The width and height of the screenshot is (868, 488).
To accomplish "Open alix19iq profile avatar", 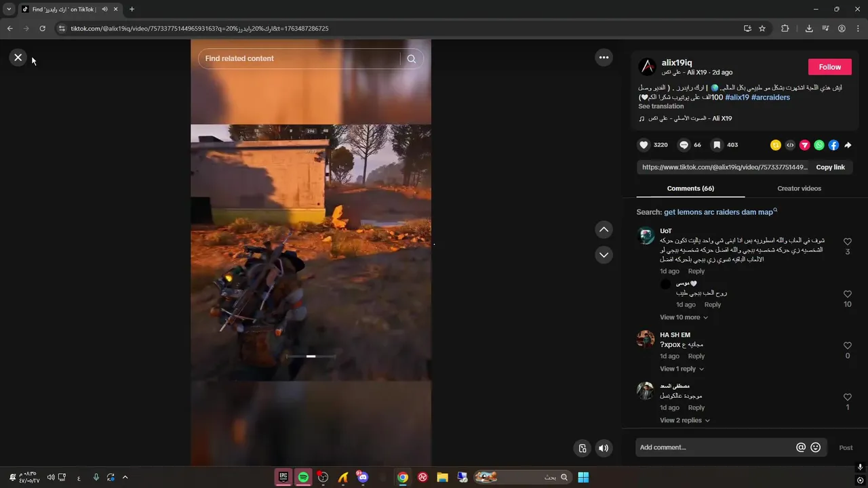I will 647,66.
